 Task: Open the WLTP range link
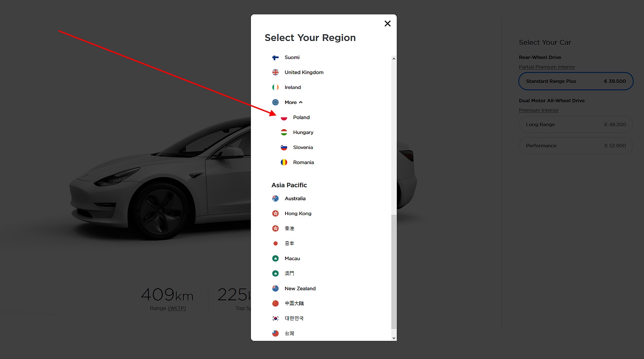click(x=177, y=308)
